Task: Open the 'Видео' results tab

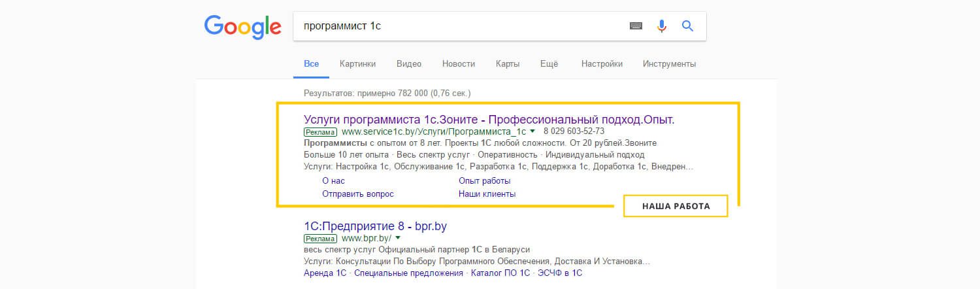Action: click(409, 64)
